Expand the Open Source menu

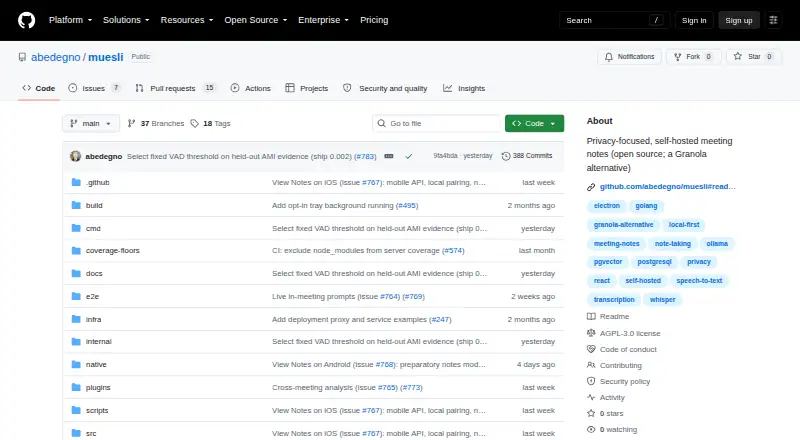pyautogui.click(x=256, y=20)
